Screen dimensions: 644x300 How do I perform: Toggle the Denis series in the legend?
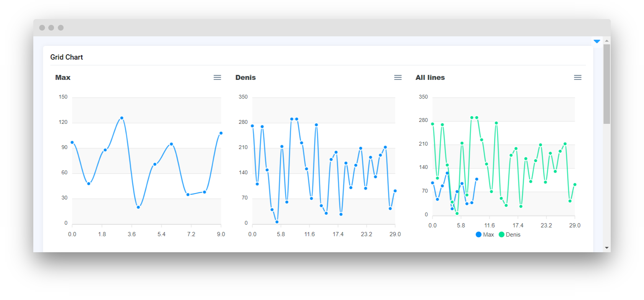click(509, 235)
